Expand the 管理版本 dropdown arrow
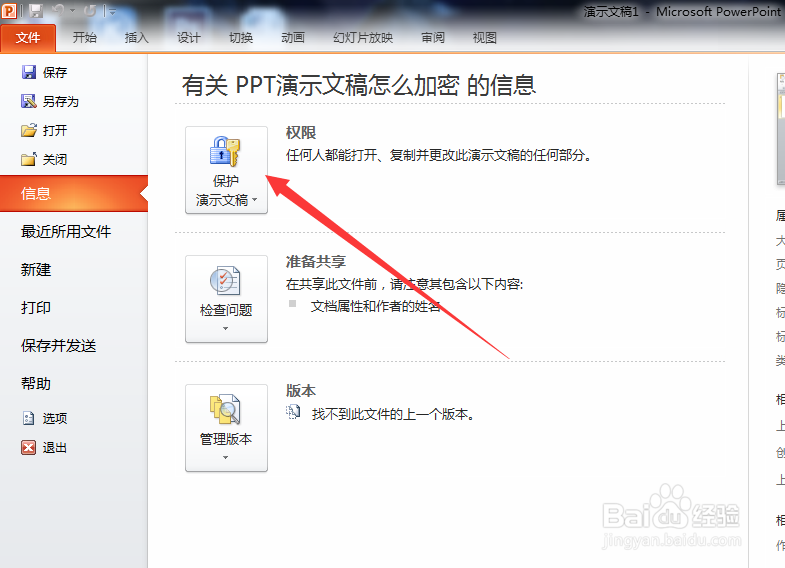This screenshot has height=568, width=785. tap(225, 457)
